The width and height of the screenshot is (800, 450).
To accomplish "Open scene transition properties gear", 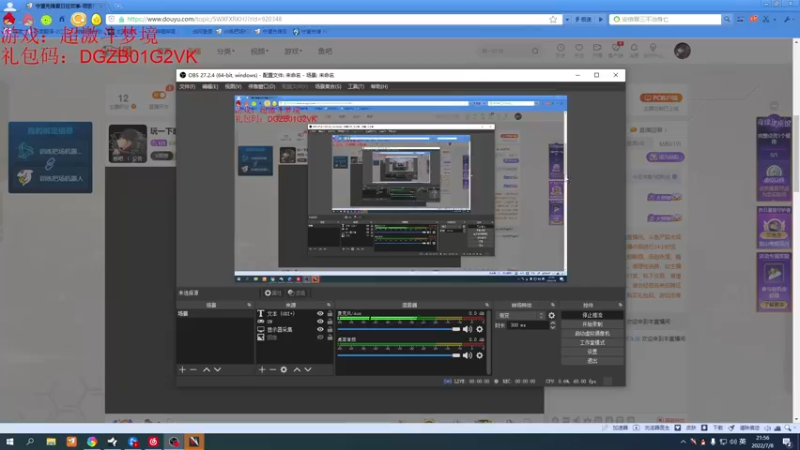I will pos(552,315).
